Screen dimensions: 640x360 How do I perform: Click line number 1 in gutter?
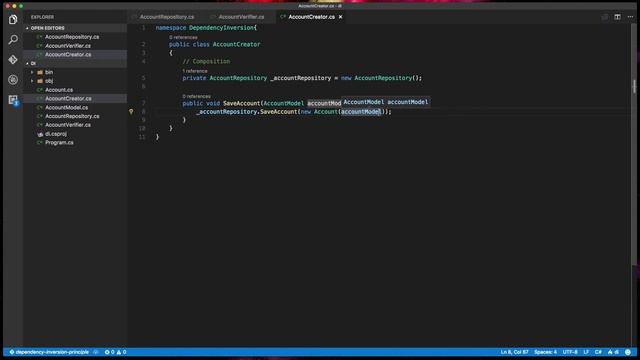point(143,28)
